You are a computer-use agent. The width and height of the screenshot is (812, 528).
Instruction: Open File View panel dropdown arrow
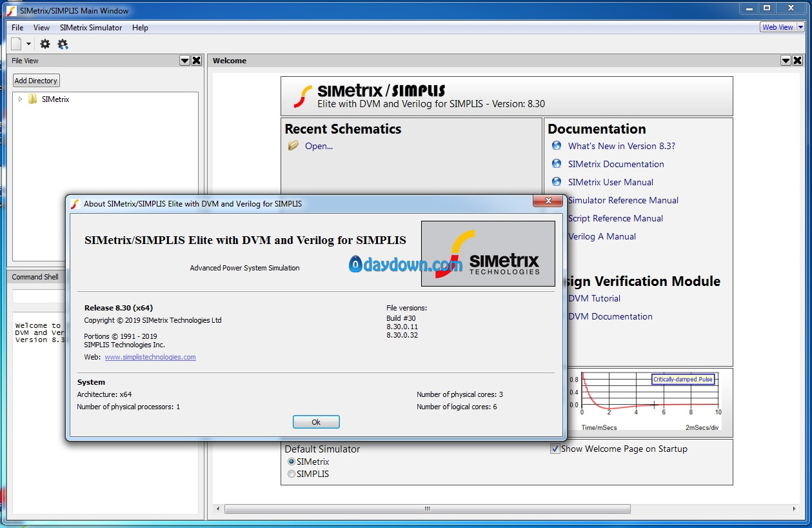pos(184,61)
